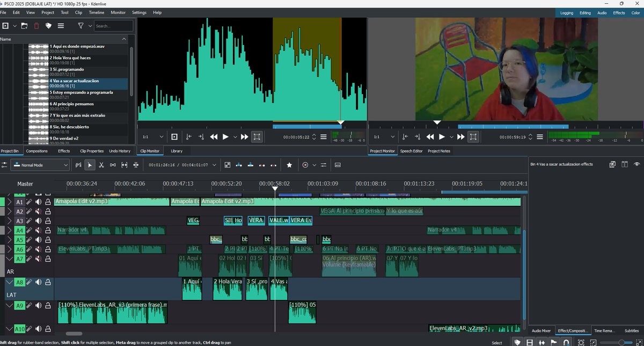Fast forward in Project Monitor
Viewport: 644px width, 346px height.
pyautogui.click(x=460, y=137)
